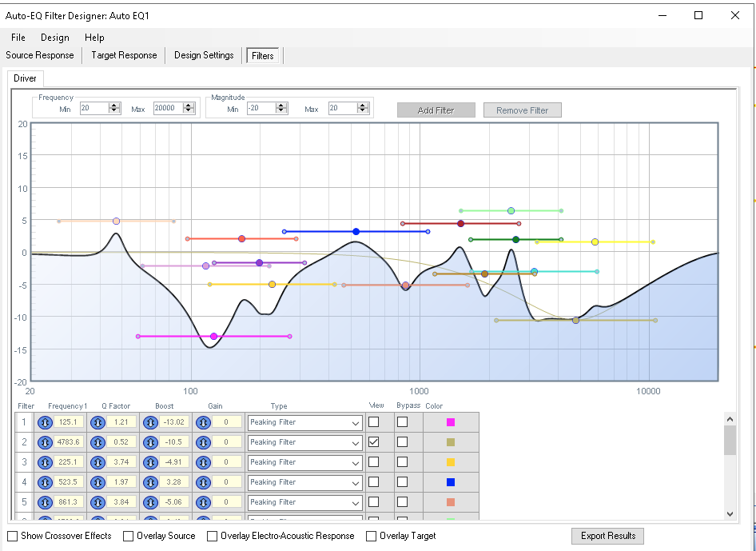Click the Boost adjust icon for filter 1
This screenshot has height=551, width=756.
coord(150,422)
